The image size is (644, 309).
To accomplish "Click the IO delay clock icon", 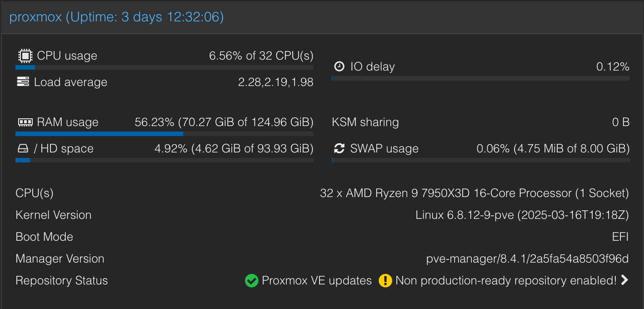I will pyautogui.click(x=339, y=66).
